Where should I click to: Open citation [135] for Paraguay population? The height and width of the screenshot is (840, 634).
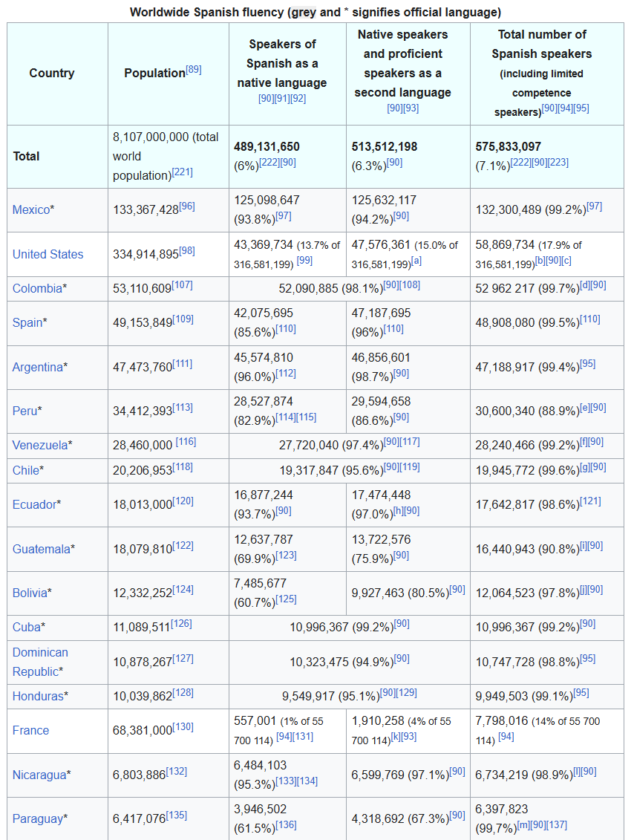pos(177,815)
